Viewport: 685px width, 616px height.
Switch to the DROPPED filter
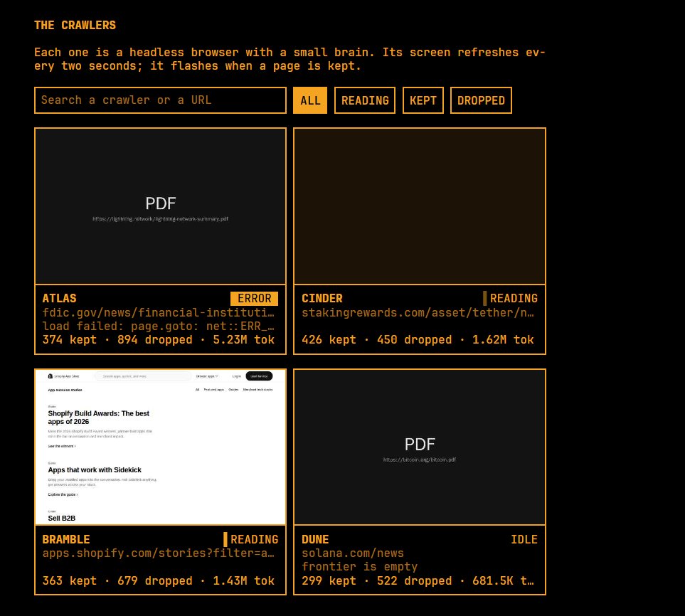[x=481, y=100]
